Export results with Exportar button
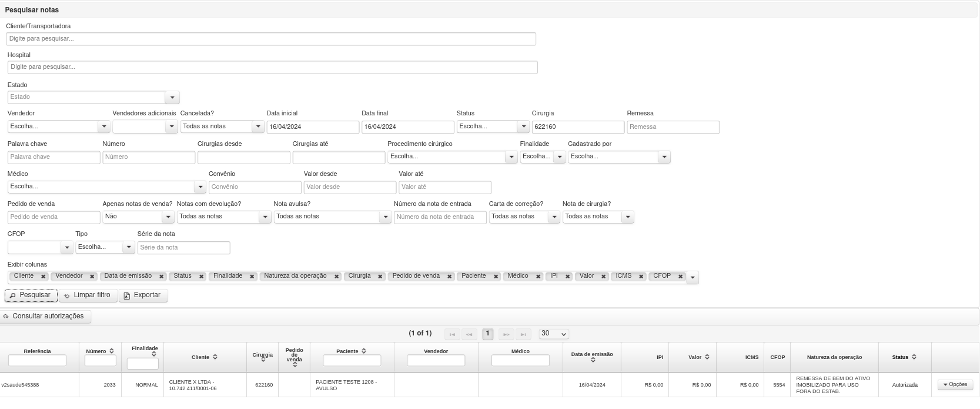Screen dimensions: 980x409 point(143,295)
